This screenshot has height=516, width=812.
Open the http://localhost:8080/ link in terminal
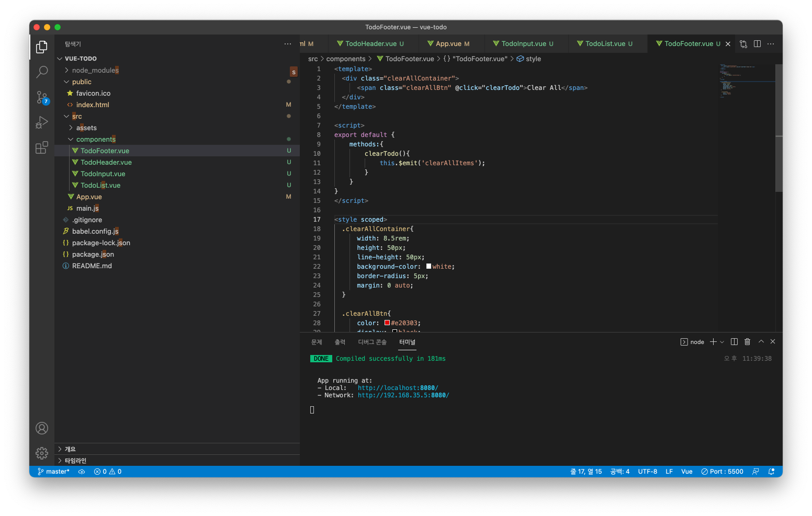[398, 388]
